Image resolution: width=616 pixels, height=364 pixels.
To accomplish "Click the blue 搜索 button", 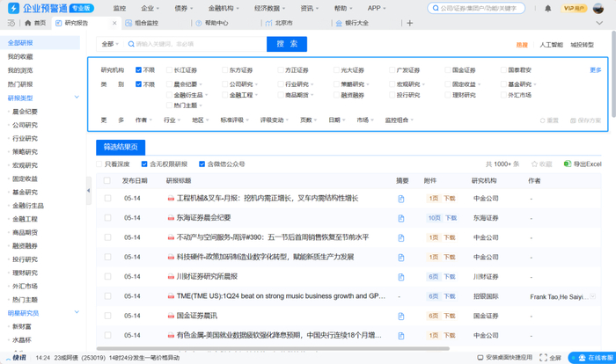I will [286, 43].
